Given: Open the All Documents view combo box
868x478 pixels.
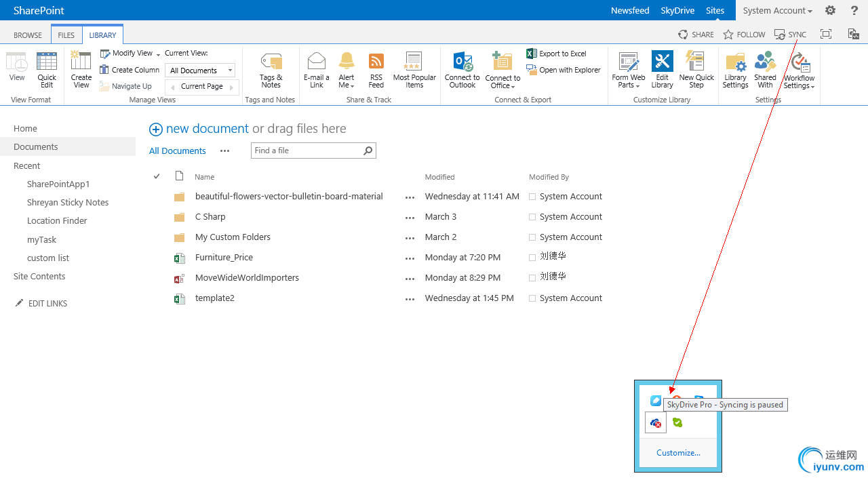Looking at the screenshot, I should [x=200, y=71].
